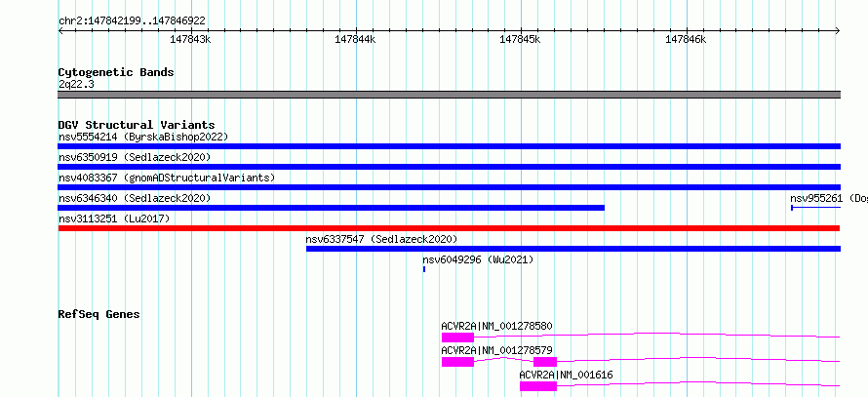The width and height of the screenshot is (868, 397).
Task: Click the nsv6337547 (Sedlazeck2020) label
Action: click(x=381, y=239)
